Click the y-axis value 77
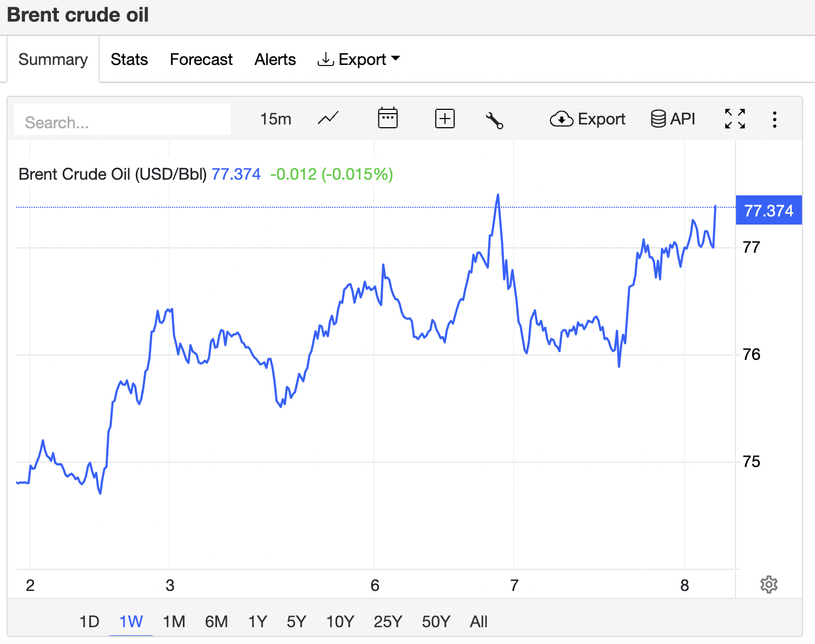 [x=751, y=247]
